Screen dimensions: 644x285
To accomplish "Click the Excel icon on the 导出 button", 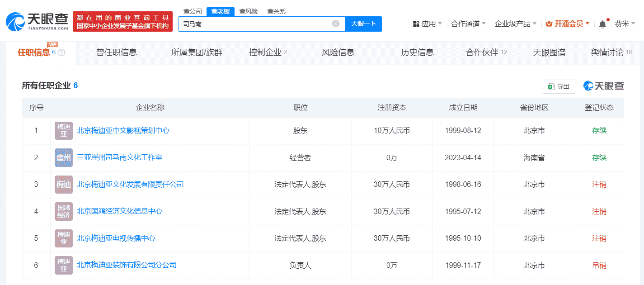I will pos(552,86).
